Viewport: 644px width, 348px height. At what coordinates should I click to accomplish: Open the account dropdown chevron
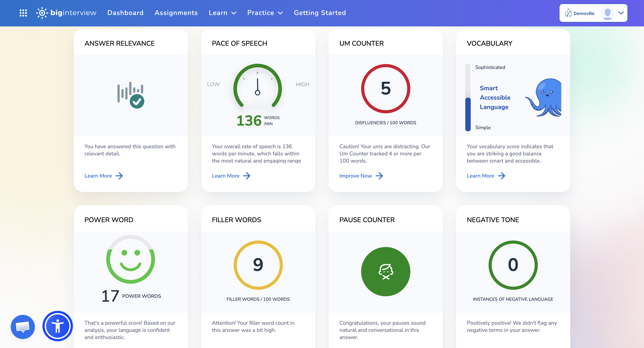(x=621, y=13)
